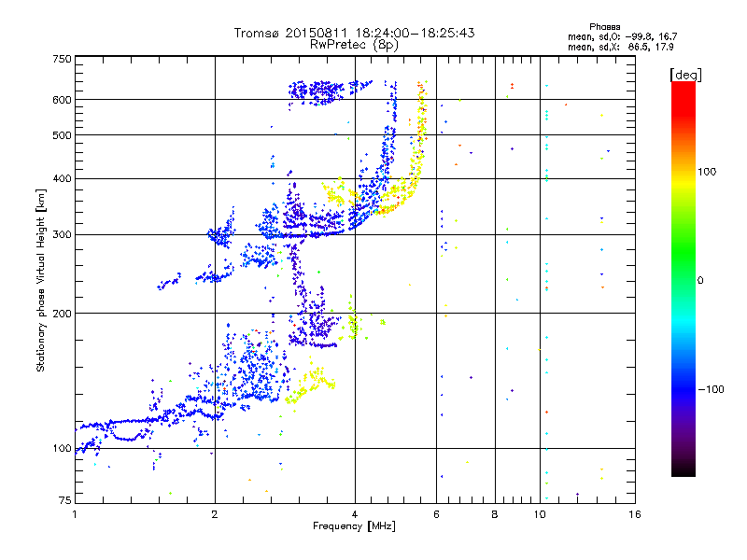
Task: Click the 'Stationary phase Virtual Height [km]' axis label
Action: coord(41,280)
